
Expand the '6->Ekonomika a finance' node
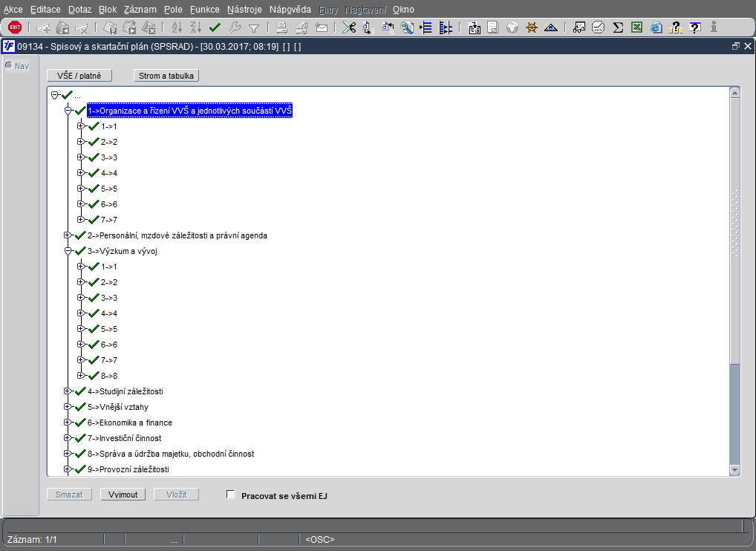pyautogui.click(x=68, y=423)
